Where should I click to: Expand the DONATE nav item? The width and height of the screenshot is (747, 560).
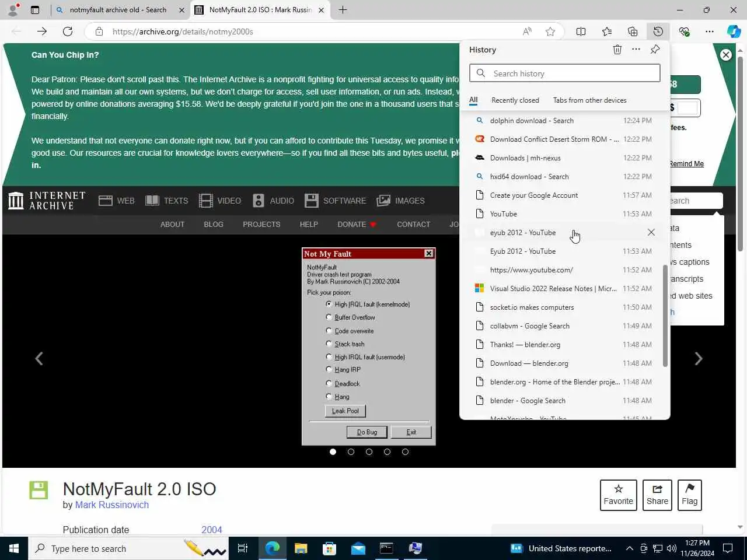pos(357,224)
